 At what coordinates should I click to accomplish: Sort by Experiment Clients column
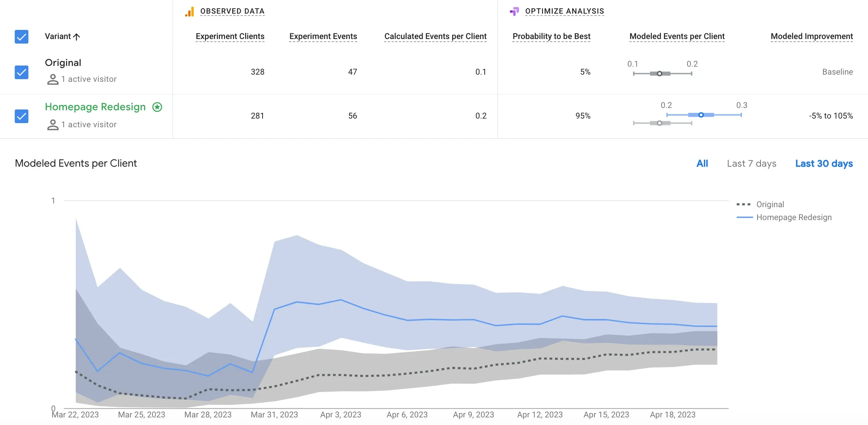(230, 36)
